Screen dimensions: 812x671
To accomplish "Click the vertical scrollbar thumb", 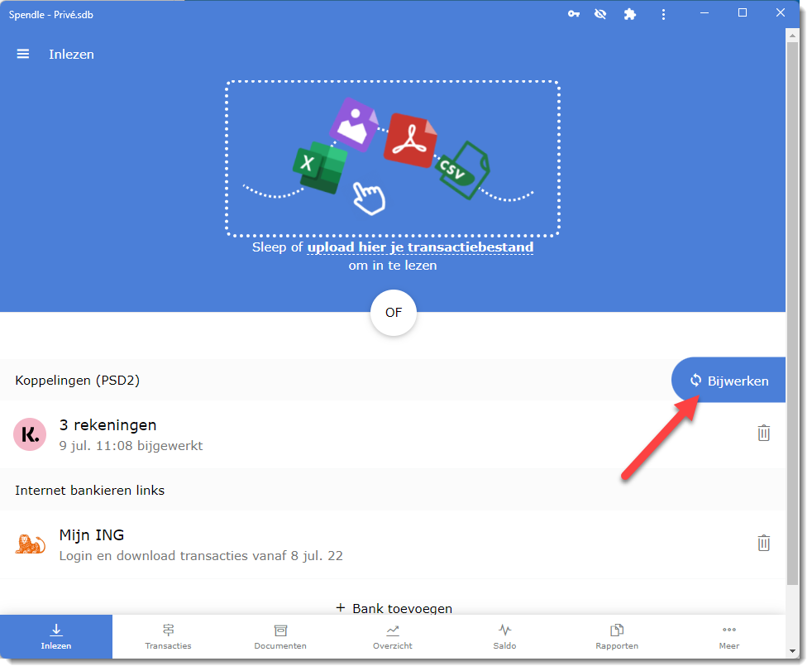I will click(792, 314).
